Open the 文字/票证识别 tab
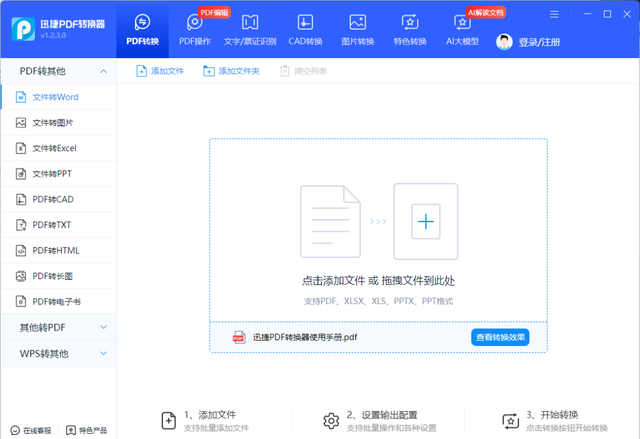 250,29
